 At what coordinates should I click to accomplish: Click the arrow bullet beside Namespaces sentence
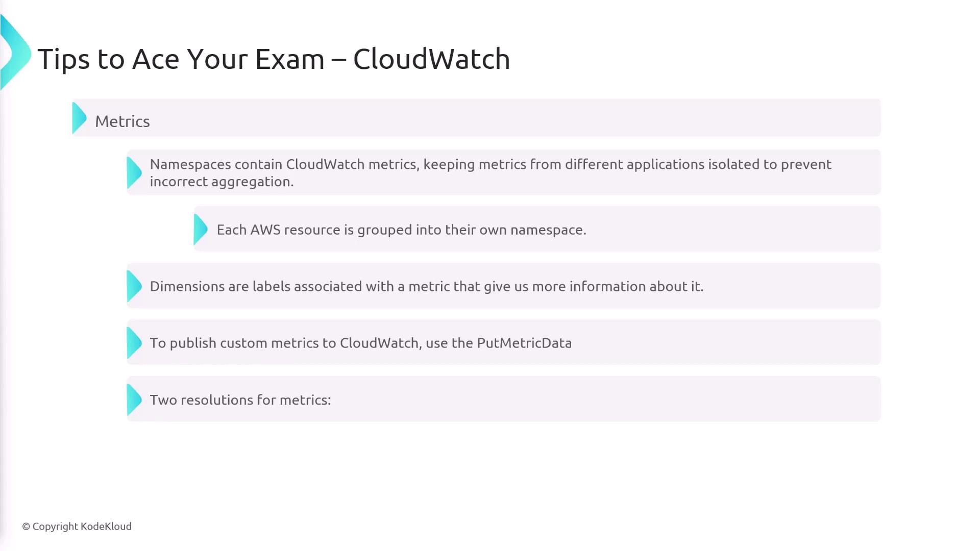click(134, 172)
